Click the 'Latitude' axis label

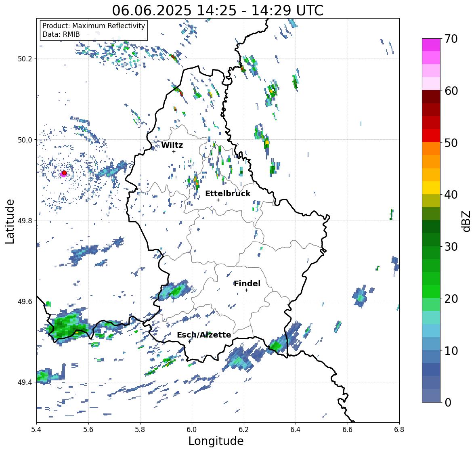point(10,221)
